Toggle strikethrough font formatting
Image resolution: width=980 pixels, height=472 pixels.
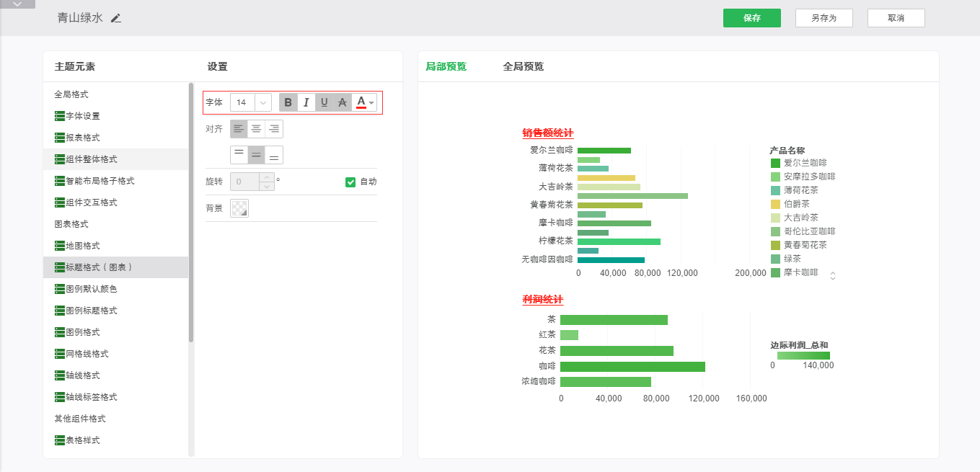pos(343,102)
